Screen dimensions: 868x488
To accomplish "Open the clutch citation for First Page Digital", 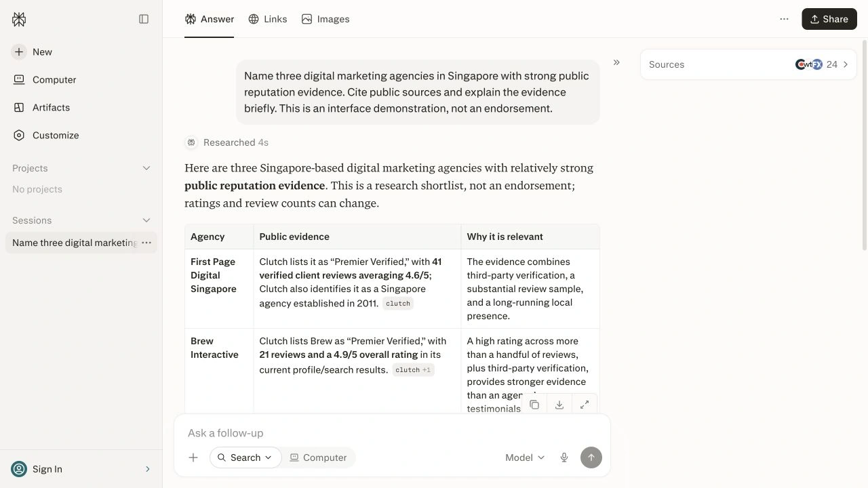I will pos(398,304).
